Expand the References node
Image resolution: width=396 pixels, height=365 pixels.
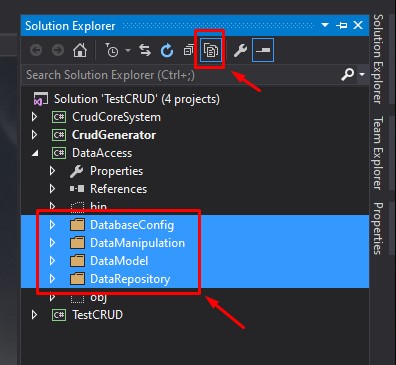[52, 189]
